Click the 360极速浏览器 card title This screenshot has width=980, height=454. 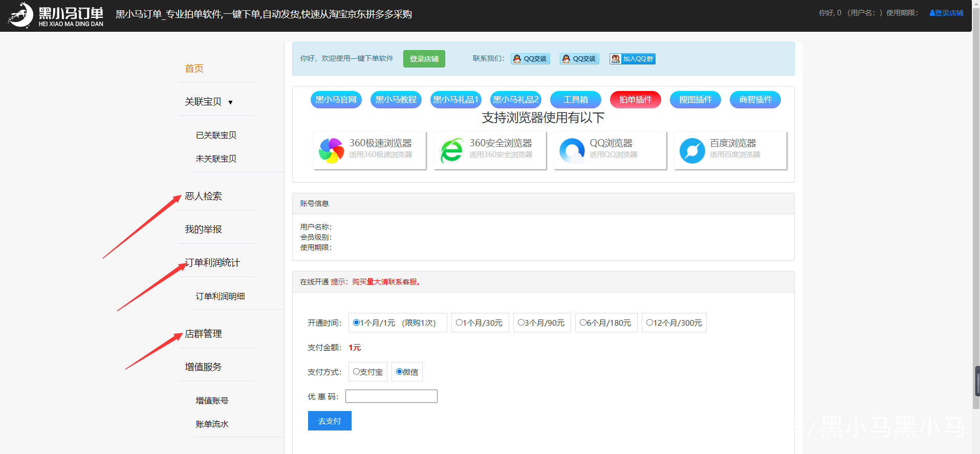coord(381,143)
